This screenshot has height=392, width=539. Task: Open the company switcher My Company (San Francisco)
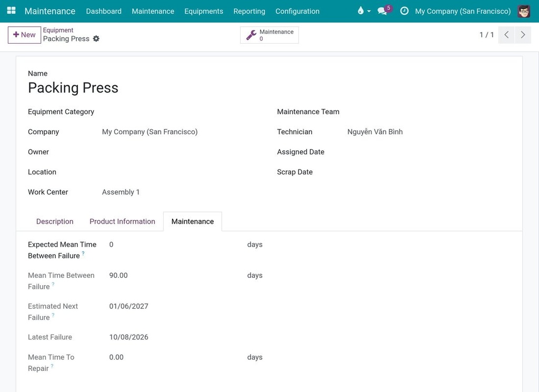click(x=463, y=11)
